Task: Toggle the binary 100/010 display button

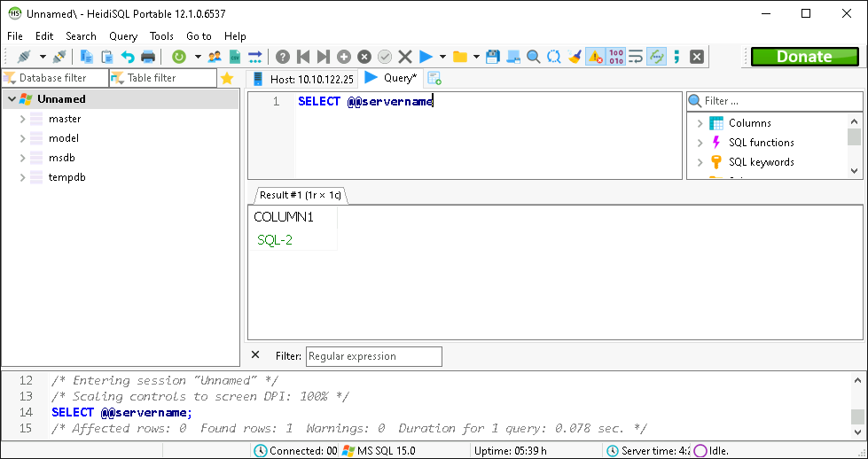Action: 616,57
